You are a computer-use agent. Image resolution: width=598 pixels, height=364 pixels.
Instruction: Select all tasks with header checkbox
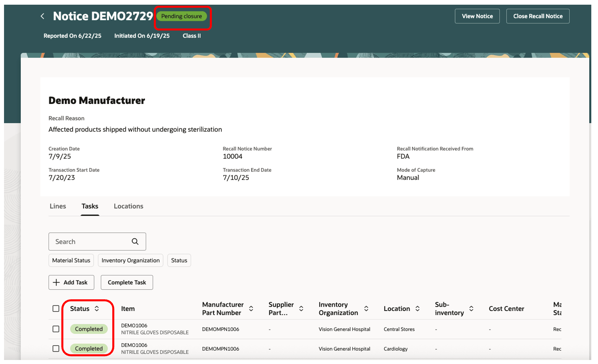(x=56, y=309)
